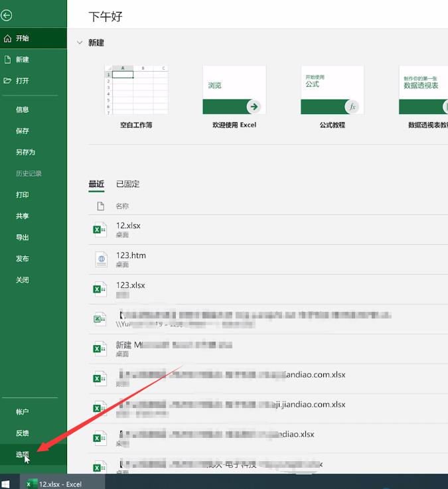
Task: Click the back arrow circle icon
Action: tap(6, 15)
